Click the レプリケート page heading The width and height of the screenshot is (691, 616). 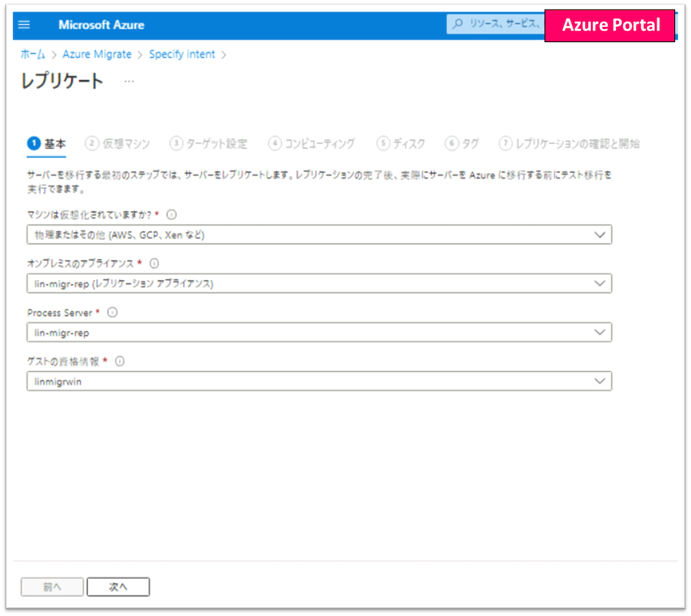click(x=62, y=81)
